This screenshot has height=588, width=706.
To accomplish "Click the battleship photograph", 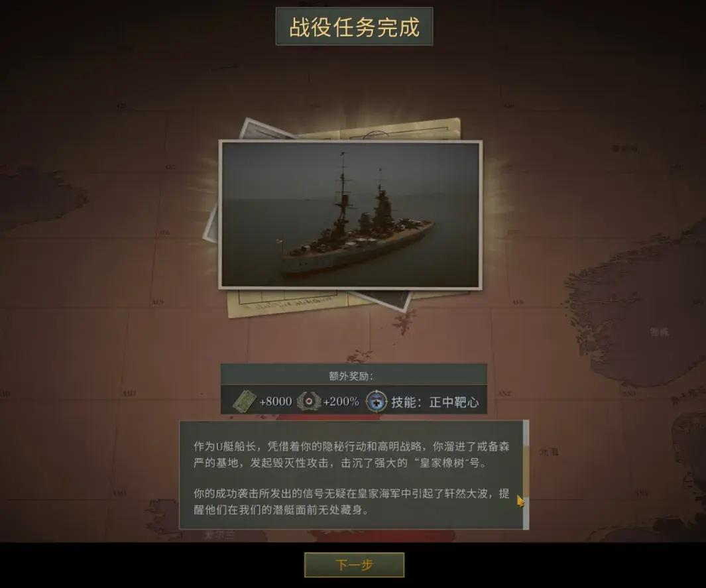I will tap(351, 214).
